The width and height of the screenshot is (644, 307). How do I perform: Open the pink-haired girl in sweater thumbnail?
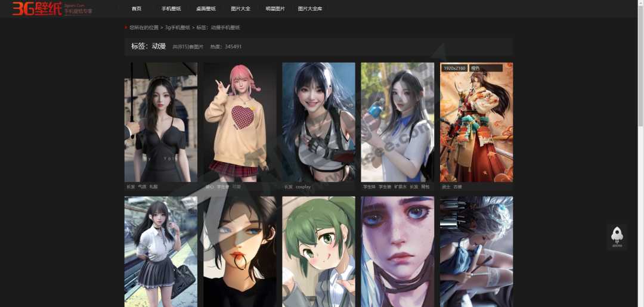tap(240, 122)
